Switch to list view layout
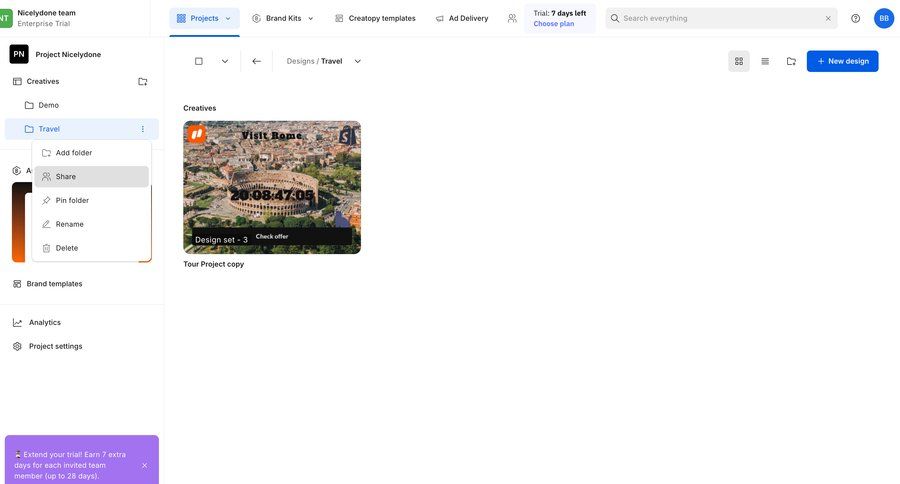 point(765,61)
